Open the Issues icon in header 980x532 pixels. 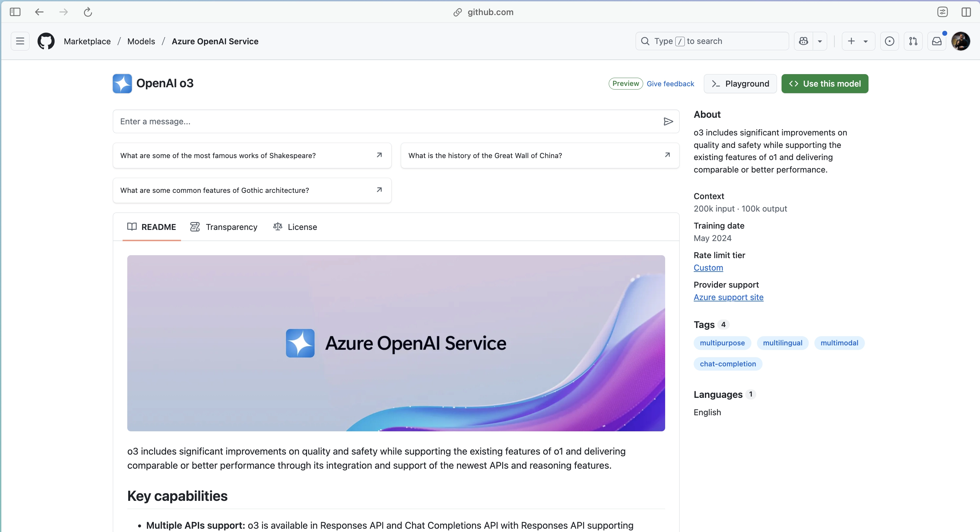(x=889, y=41)
